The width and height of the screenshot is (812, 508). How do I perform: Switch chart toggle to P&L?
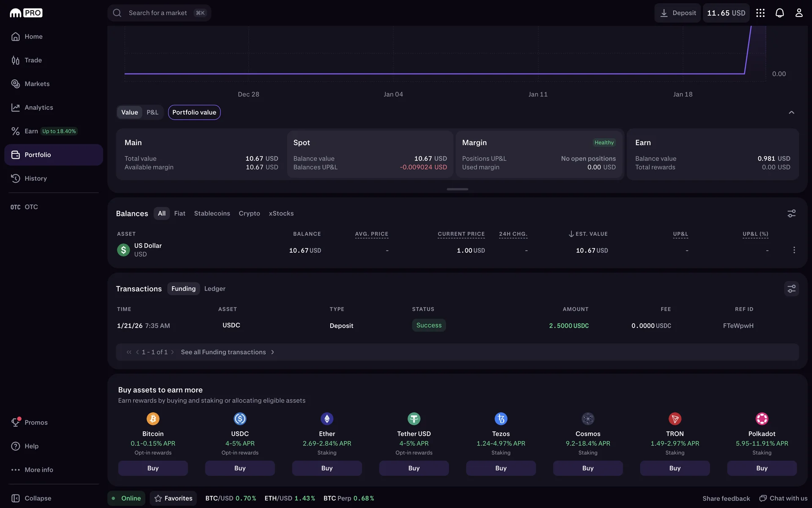(152, 112)
